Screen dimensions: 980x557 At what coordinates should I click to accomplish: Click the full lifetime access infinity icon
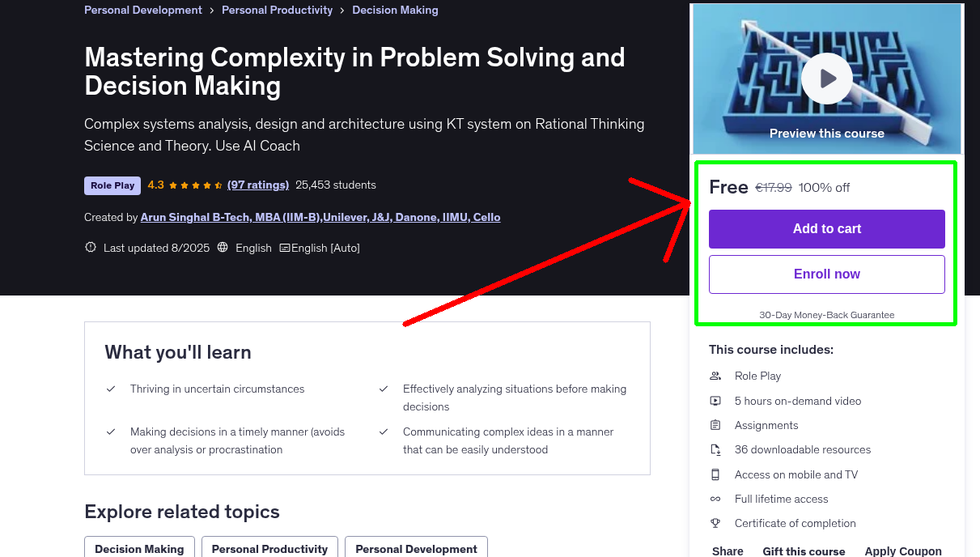[715, 499]
